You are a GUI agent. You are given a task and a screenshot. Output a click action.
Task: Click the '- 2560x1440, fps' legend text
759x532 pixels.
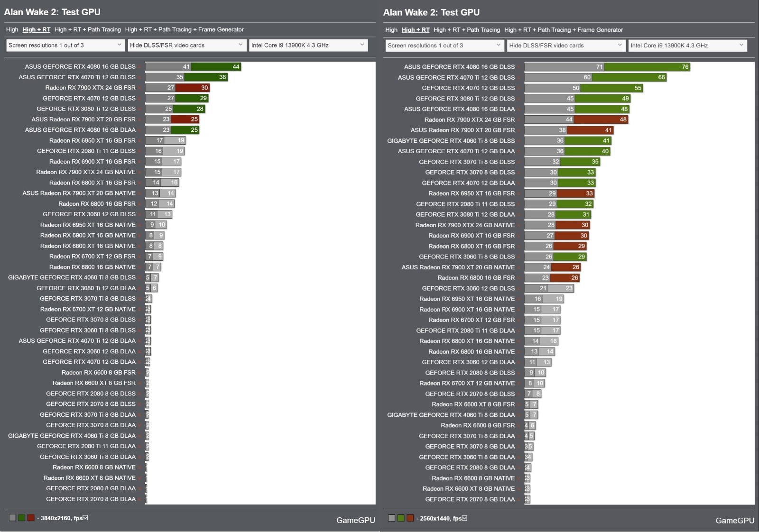tap(439, 518)
